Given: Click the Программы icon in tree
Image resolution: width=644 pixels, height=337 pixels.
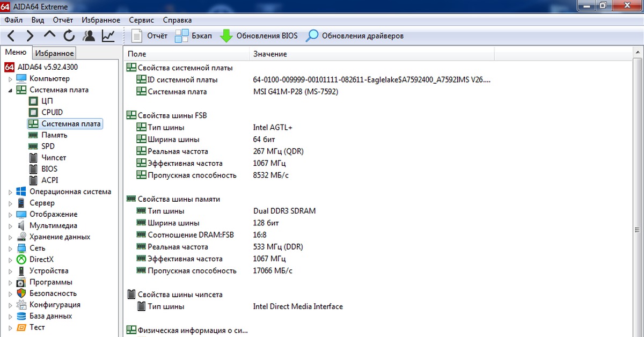Looking at the screenshot, I should click(21, 282).
